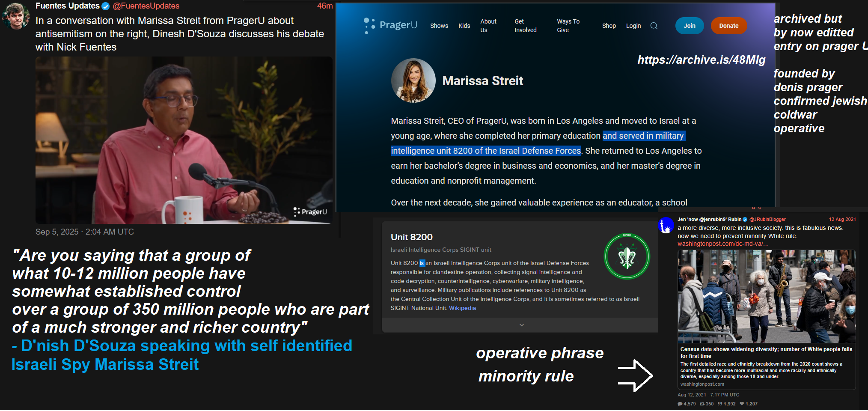Screen dimensions: 868x411
Task: Click the washingtonpost.com card domain
Action: (702, 384)
